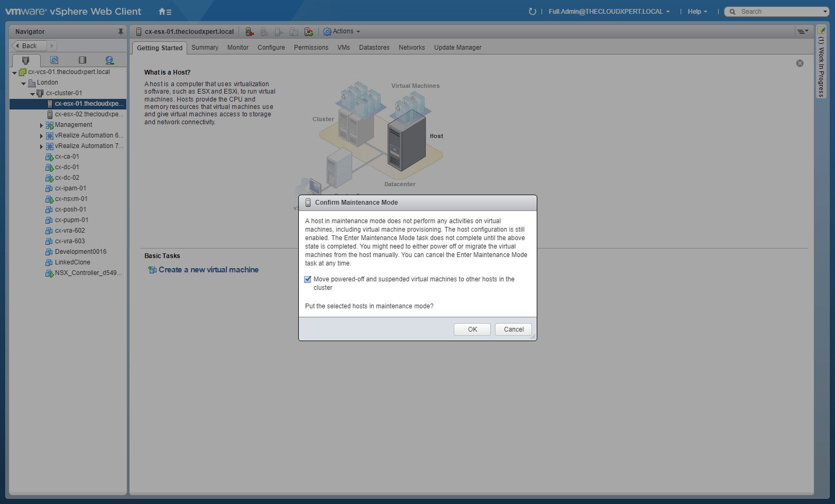Open the Actions dropdown menu
835x504 pixels.
tap(342, 32)
